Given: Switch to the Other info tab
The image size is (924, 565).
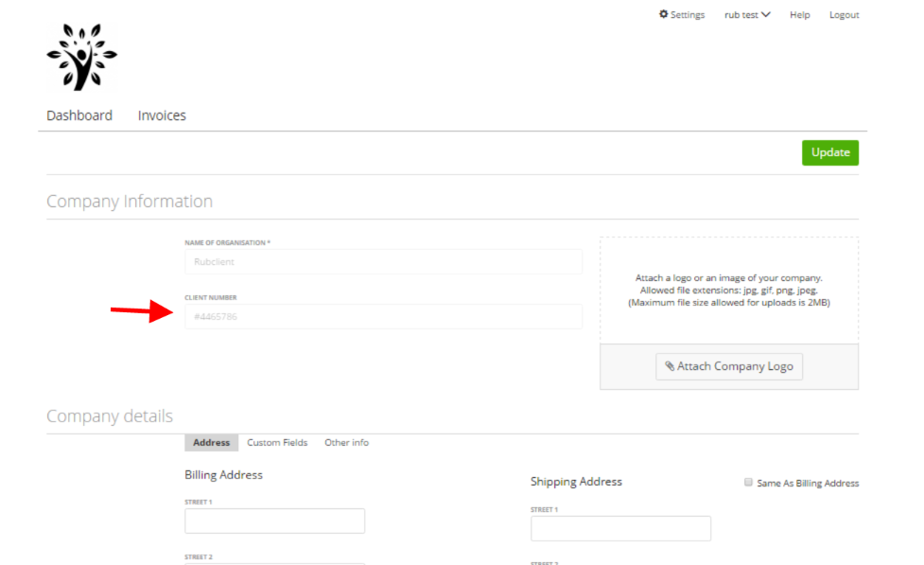Looking at the screenshot, I should point(346,443).
